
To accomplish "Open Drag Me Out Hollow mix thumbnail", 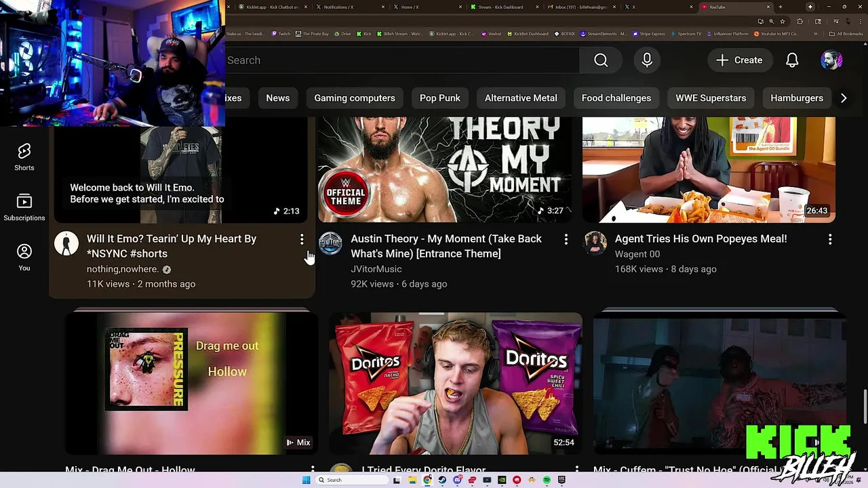I will [x=191, y=384].
